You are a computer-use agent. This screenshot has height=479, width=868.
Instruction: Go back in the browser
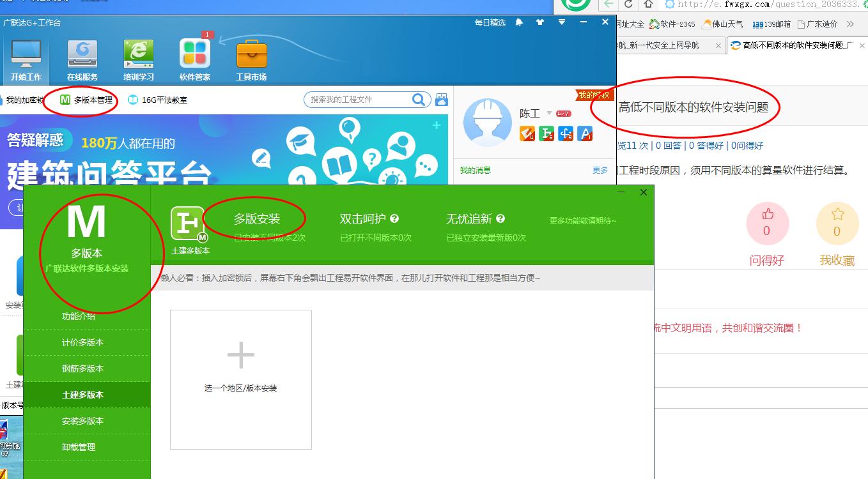607,4
